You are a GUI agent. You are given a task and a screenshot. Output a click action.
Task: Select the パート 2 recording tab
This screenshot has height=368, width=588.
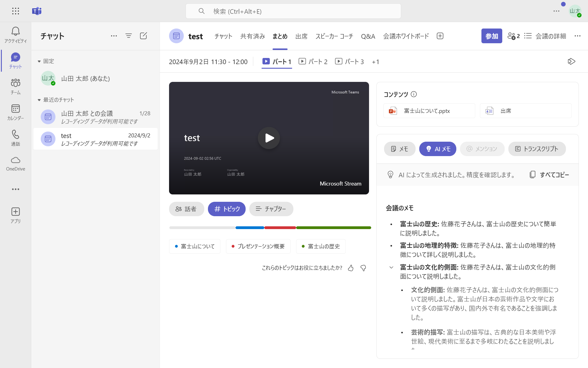point(313,62)
